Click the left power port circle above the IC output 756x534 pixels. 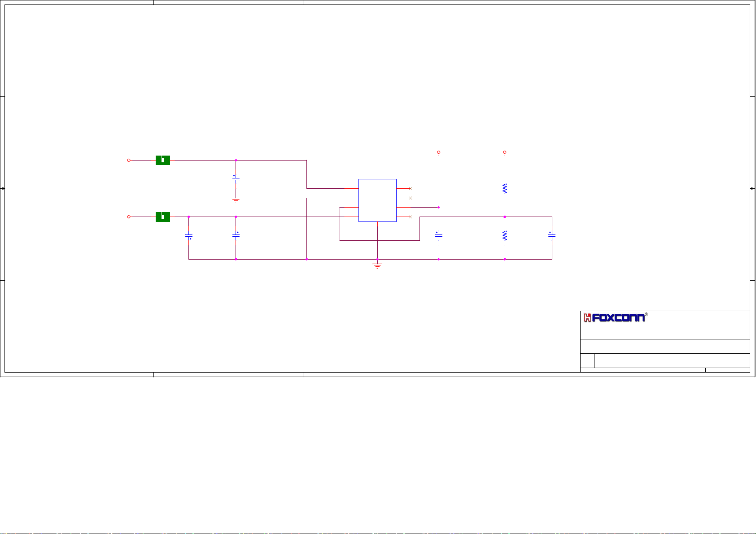pyautogui.click(x=439, y=152)
